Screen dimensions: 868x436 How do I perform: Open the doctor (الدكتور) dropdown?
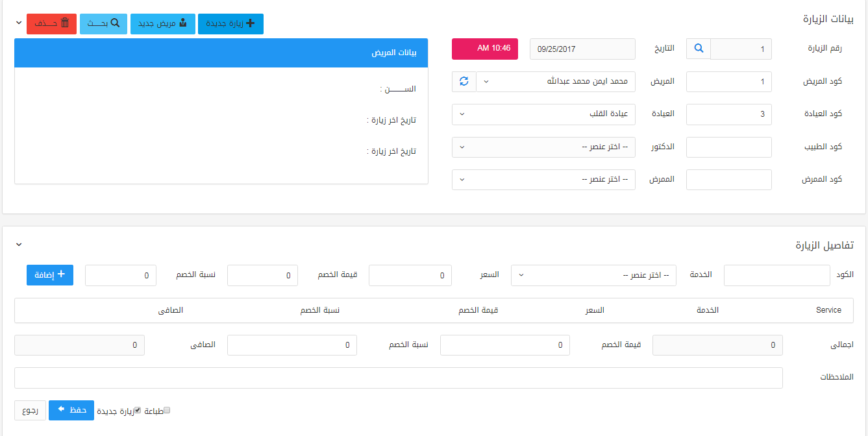(543, 147)
